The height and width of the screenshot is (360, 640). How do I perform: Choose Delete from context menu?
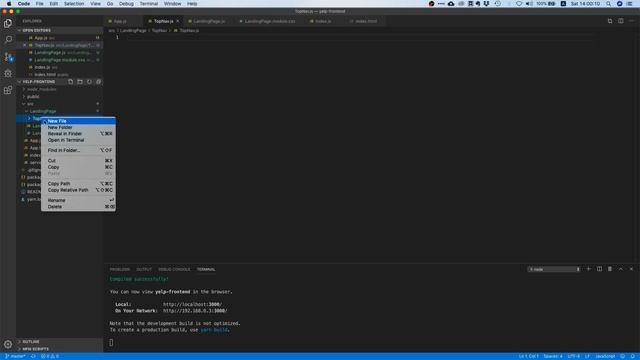click(78, 207)
